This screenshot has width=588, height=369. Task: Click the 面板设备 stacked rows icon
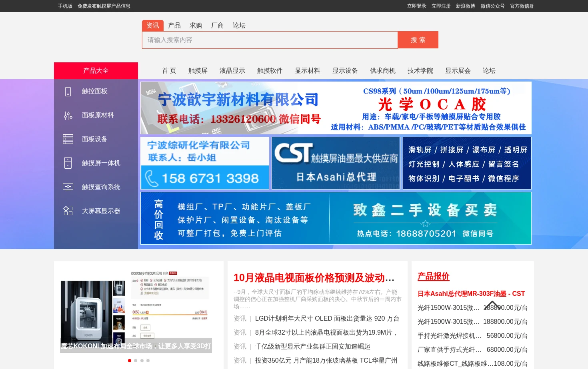(68, 139)
